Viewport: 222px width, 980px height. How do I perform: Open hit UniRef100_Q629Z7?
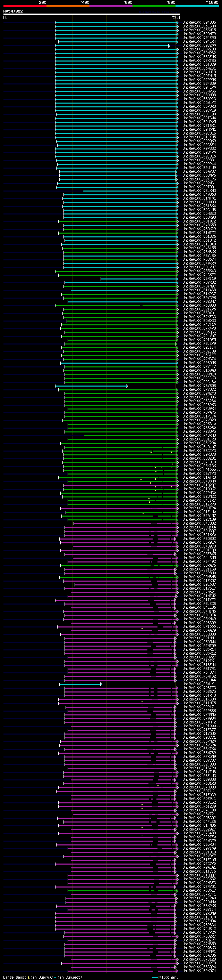pyautogui.click(x=199, y=829)
